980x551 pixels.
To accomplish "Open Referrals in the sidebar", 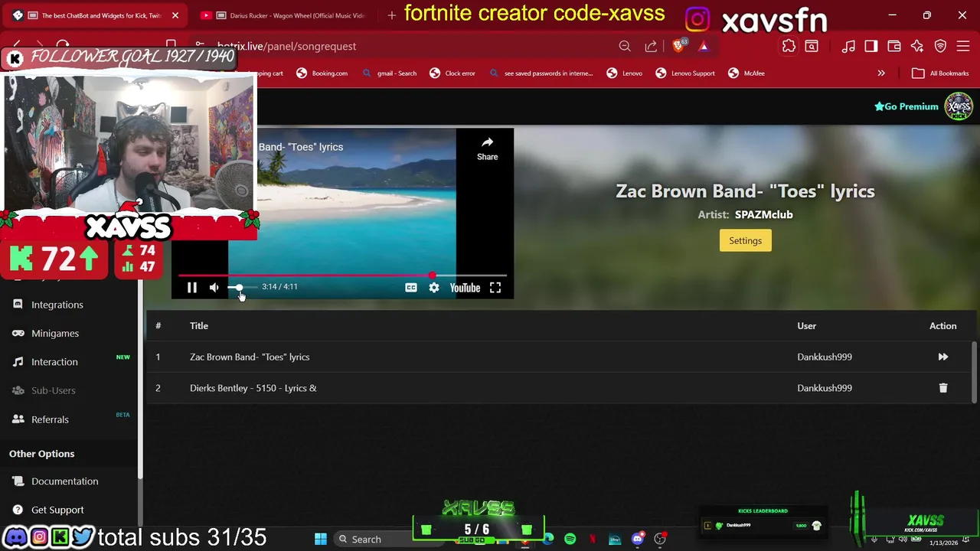I will (50, 419).
